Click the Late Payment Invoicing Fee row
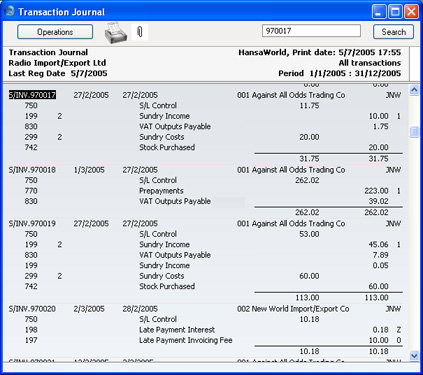Screen dimensions: 423x375 205,340
